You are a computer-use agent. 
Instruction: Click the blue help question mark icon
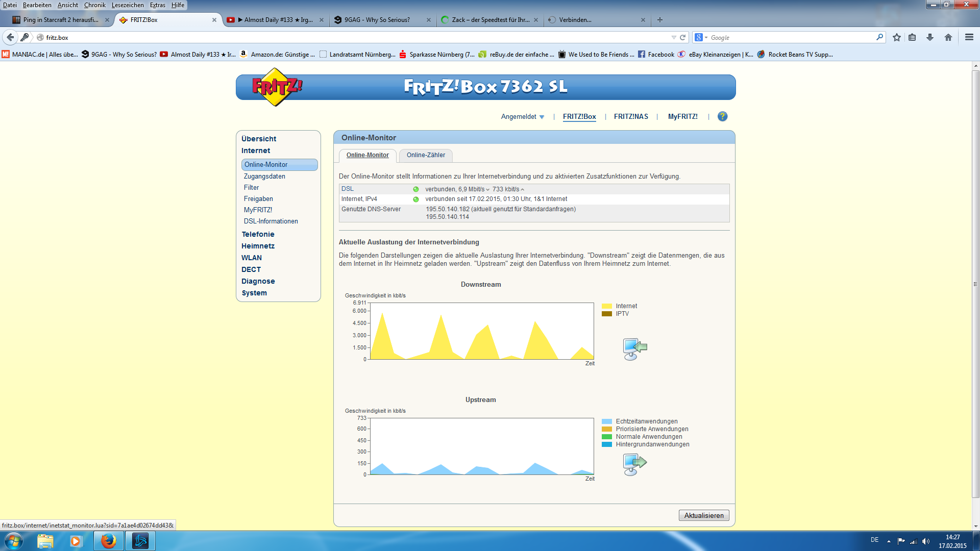722,116
